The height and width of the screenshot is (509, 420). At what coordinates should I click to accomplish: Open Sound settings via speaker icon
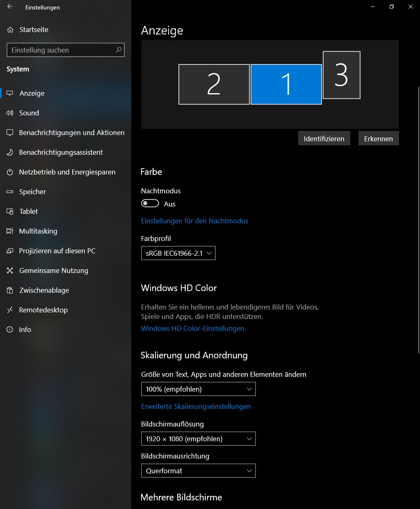coord(10,113)
